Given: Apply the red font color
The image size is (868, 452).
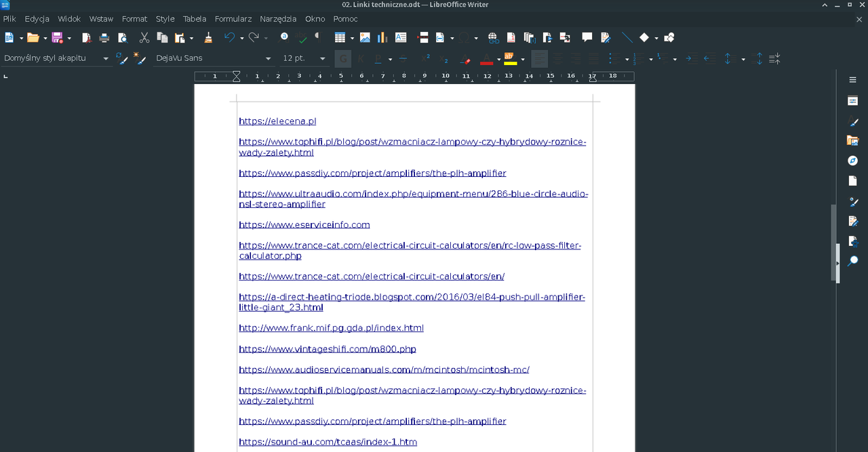Looking at the screenshot, I should pos(486,59).
